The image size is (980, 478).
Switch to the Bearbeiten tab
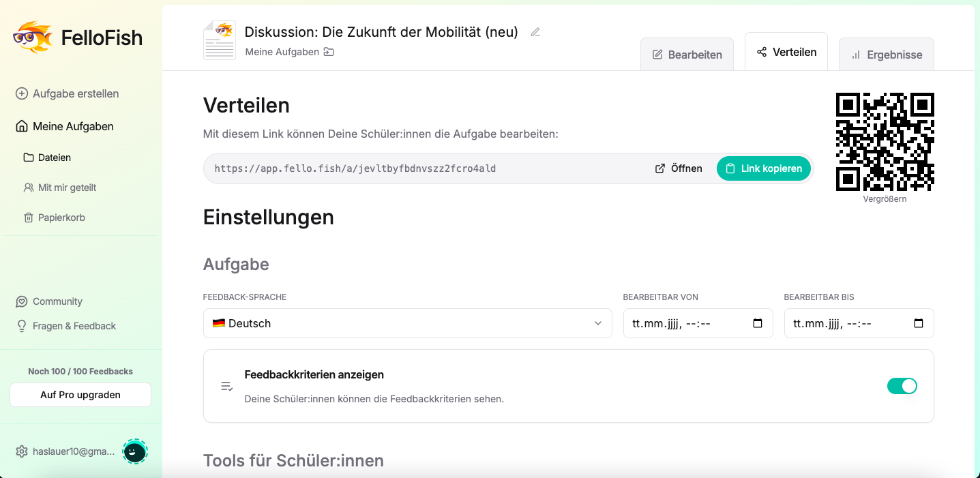[x=687, y=54]
